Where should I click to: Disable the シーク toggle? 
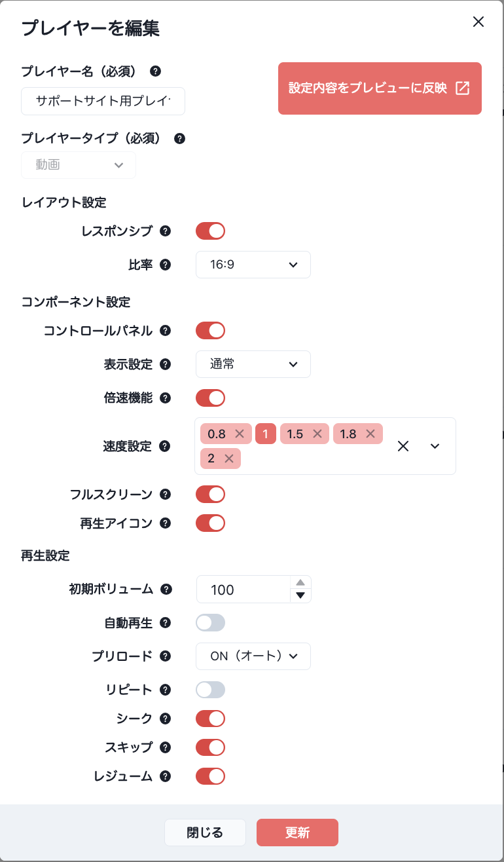[210, 718]
